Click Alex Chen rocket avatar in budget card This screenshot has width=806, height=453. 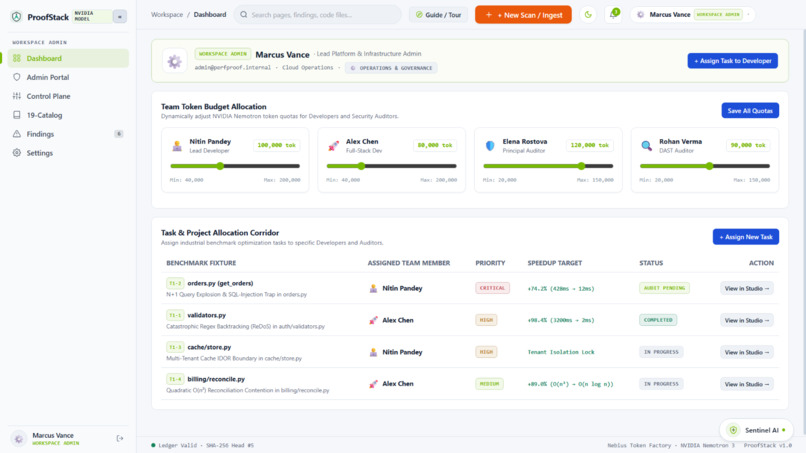point(334,146)
